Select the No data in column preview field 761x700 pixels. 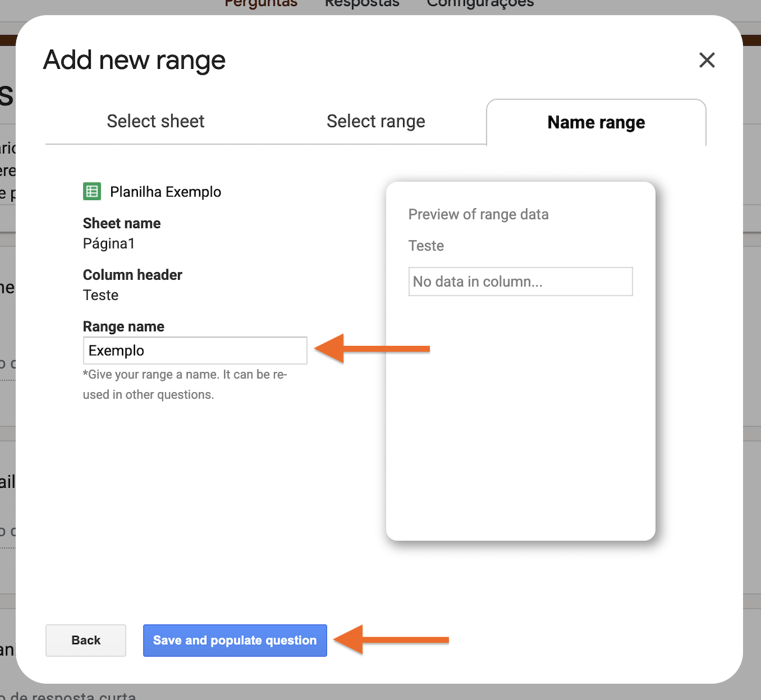520,281
